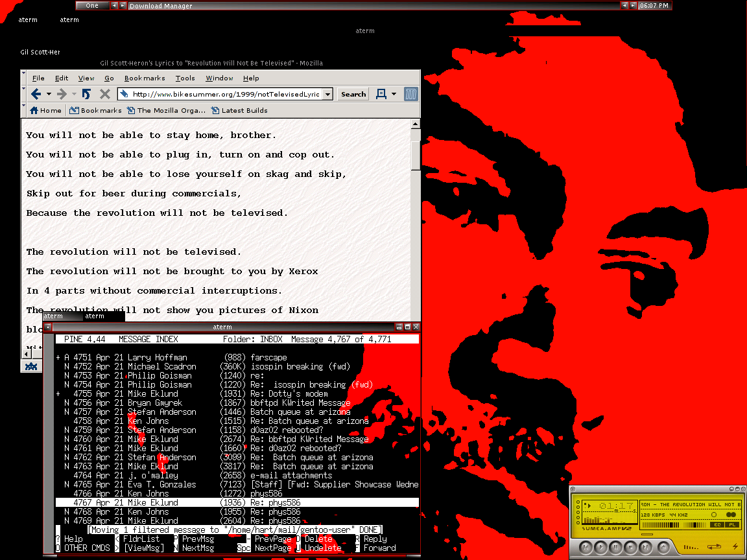Toggle the PL playlist button in Sumea Amp
Screen dimensions: 747x560
click(x=731, y=525)
